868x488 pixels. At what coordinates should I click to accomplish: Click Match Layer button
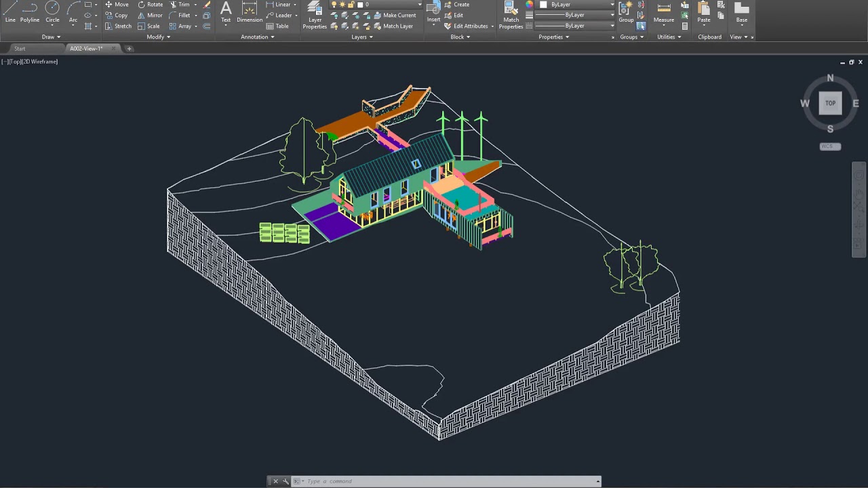point(393,26)
